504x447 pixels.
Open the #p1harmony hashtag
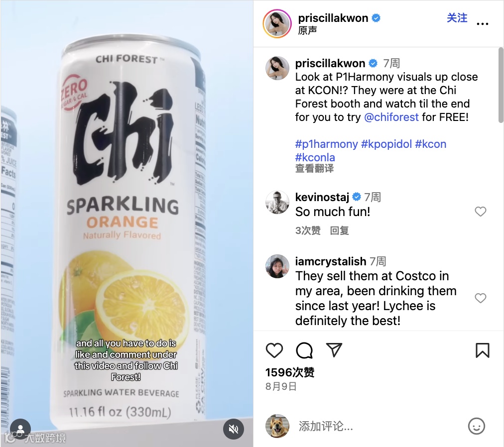(x=326, y=144)
